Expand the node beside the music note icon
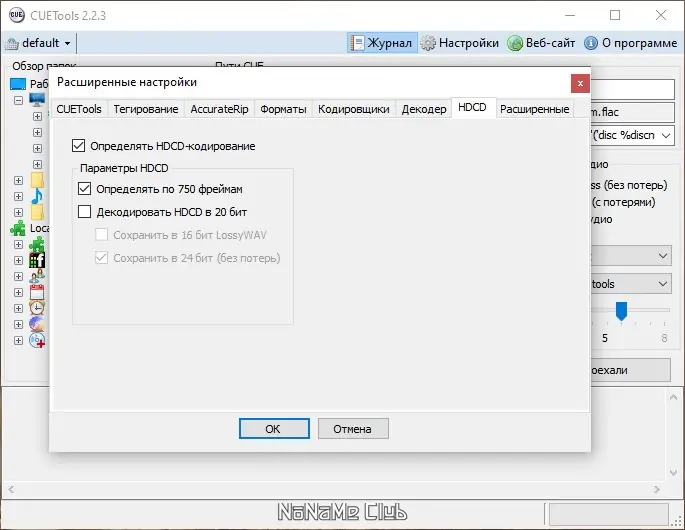 pyautogui.click(x=18, y=196)
